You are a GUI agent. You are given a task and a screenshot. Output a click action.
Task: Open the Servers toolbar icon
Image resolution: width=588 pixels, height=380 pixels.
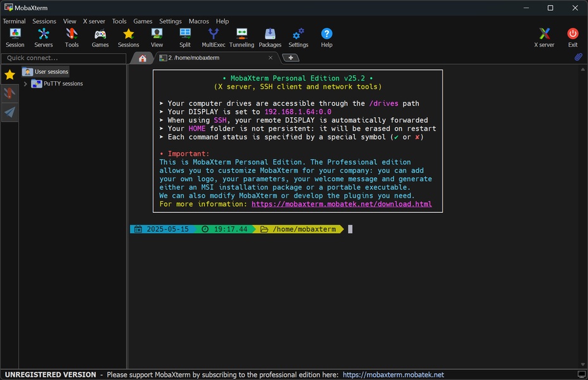click(43, 37)
